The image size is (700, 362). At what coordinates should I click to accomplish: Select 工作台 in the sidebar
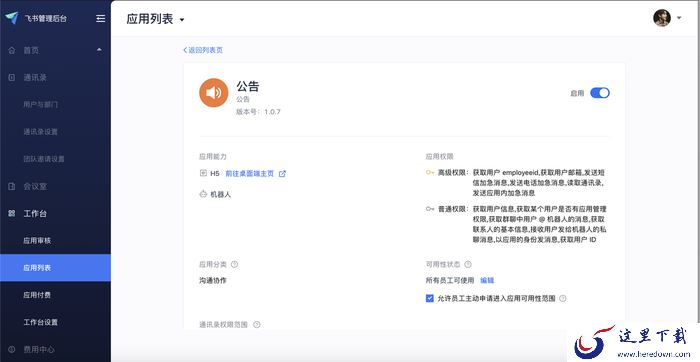pyautogui.click(x=35, y=214)
